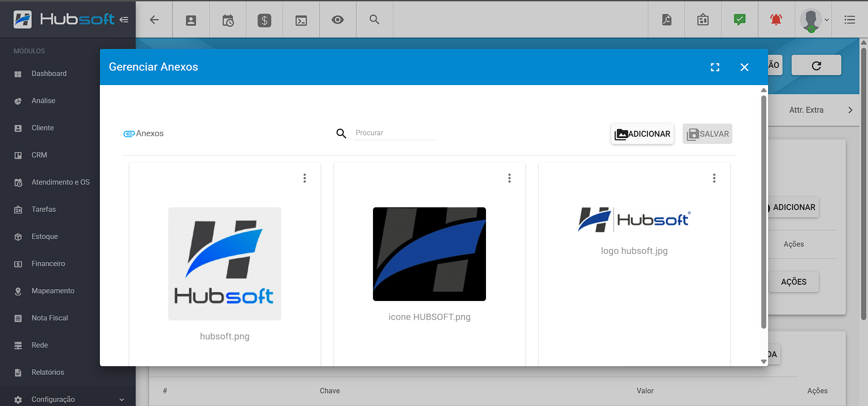Open the list menu icon at top right
Screen dimensions: 868x406
pos(850,19)
